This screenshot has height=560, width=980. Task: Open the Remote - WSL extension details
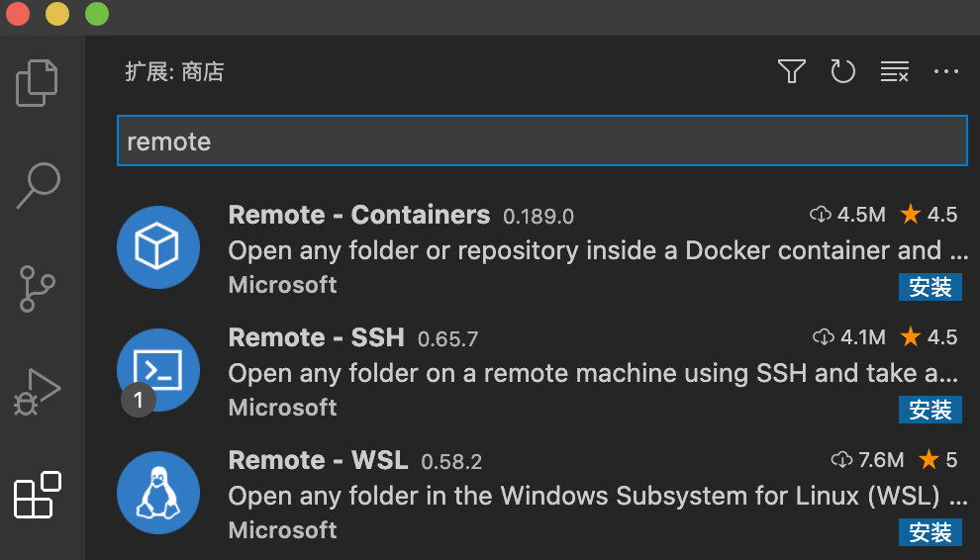(318, 460)
